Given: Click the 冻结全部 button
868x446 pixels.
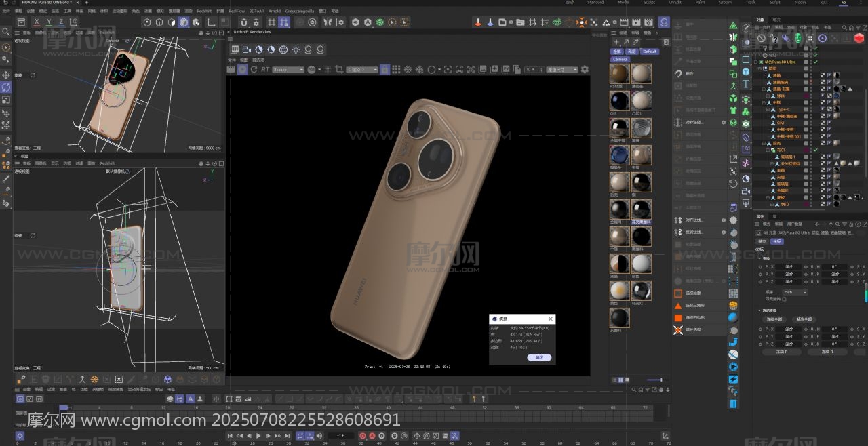Looking at the screenshot, I should coord(774,319).
